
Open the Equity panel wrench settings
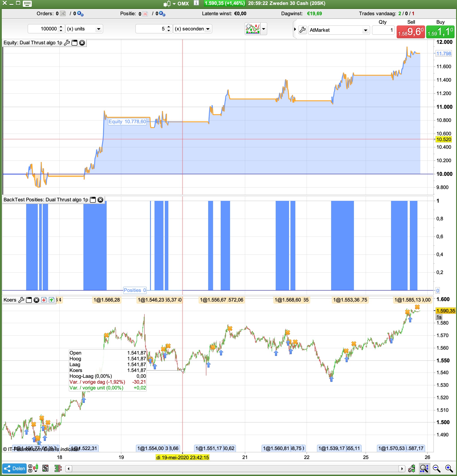67,43
